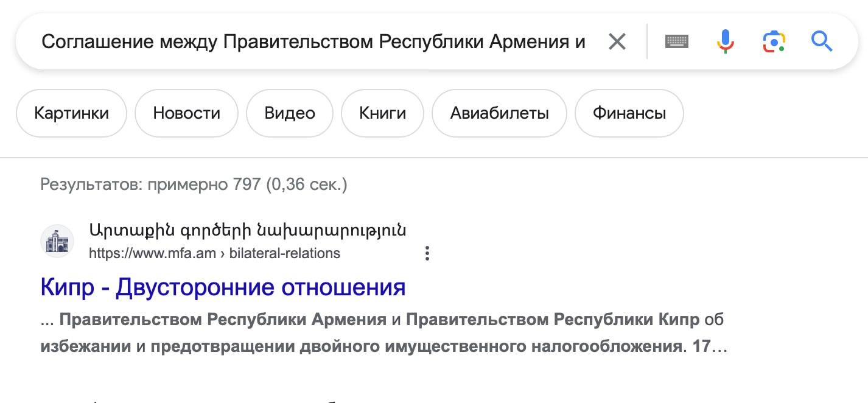
Task: Open the Авиабилеты filter
Action: 499,113
